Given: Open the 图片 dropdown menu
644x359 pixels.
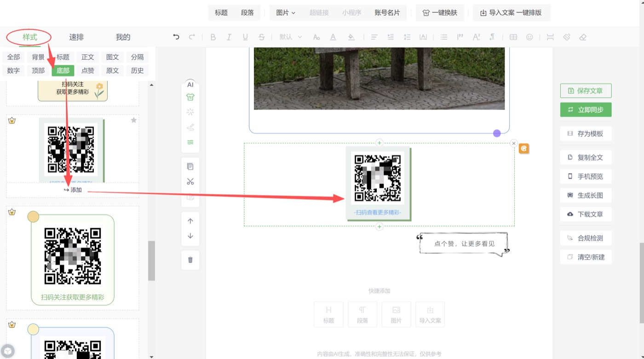Looking at the screenshot, I should [286, 13].
